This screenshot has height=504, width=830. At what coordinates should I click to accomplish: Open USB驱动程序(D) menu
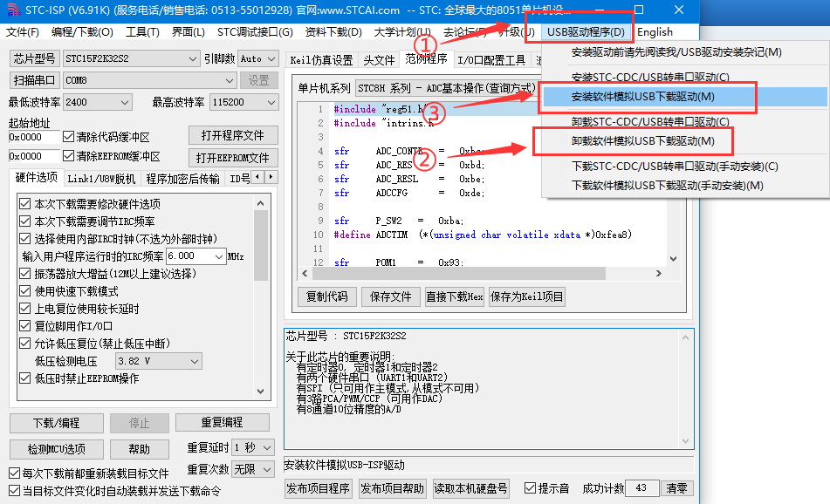click(x=586, y=32)
